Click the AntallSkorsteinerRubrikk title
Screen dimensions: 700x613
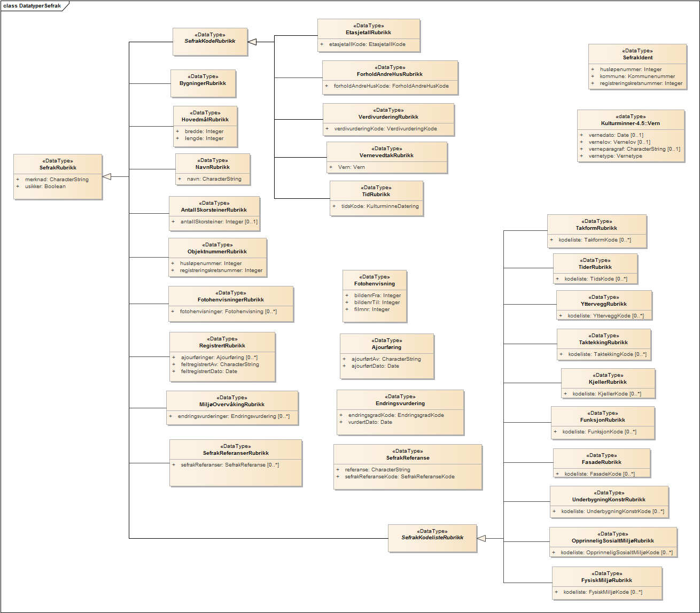tap(214, 210)
